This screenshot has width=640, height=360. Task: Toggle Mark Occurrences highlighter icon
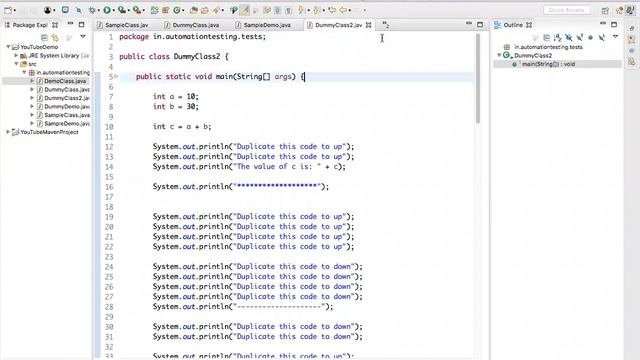(x=244, y=10)
